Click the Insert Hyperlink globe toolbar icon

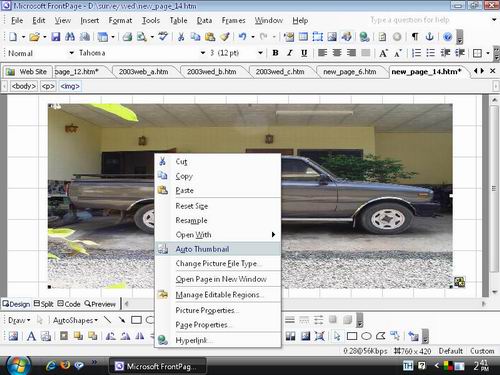coord(364,37)
